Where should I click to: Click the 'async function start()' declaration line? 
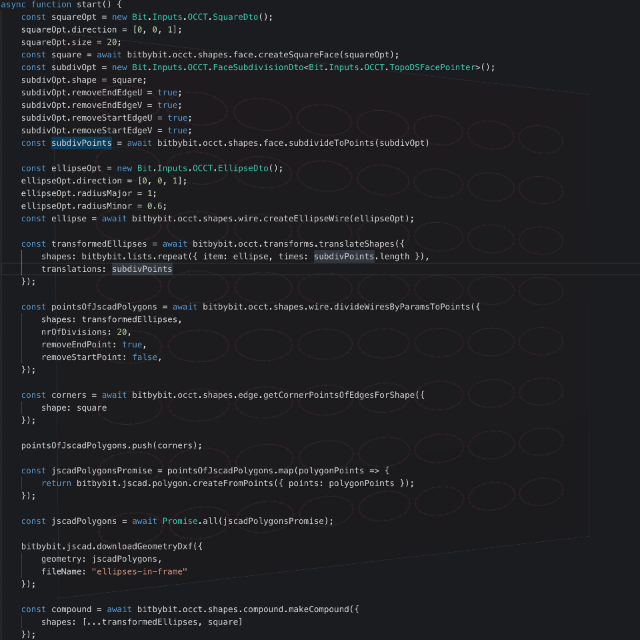pyautogui.click(x=61, y=4)
